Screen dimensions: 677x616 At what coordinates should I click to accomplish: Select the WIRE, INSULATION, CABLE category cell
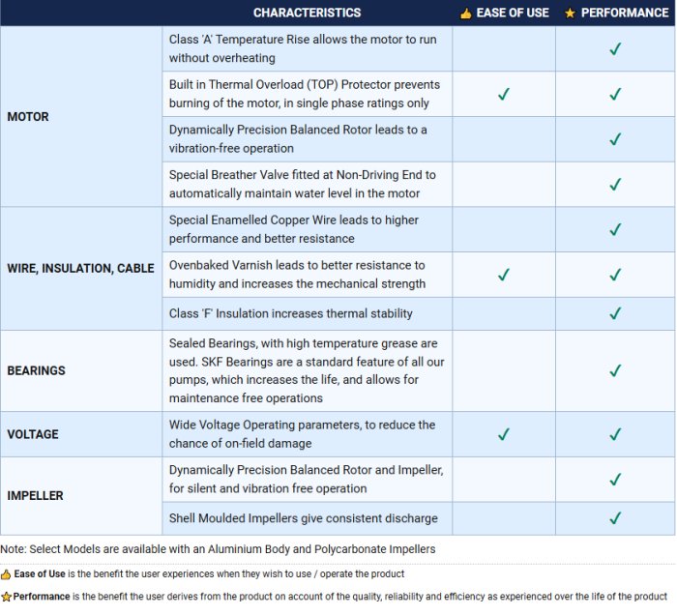(80, 268)
